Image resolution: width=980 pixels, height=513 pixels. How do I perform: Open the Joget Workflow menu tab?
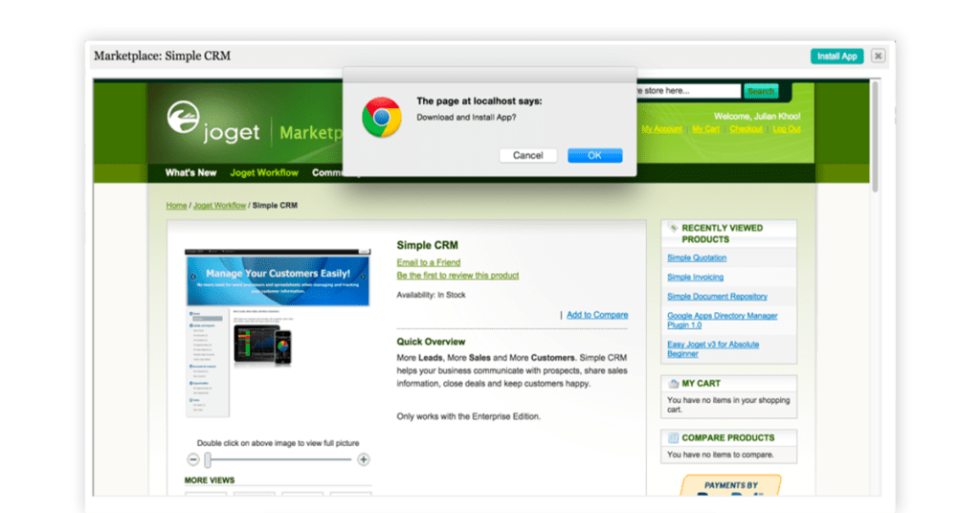point(264,173)
